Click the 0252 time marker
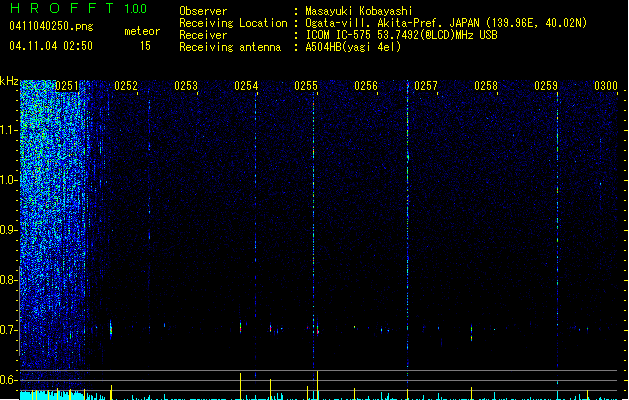The image size is (629, 400). coord(126,86)
